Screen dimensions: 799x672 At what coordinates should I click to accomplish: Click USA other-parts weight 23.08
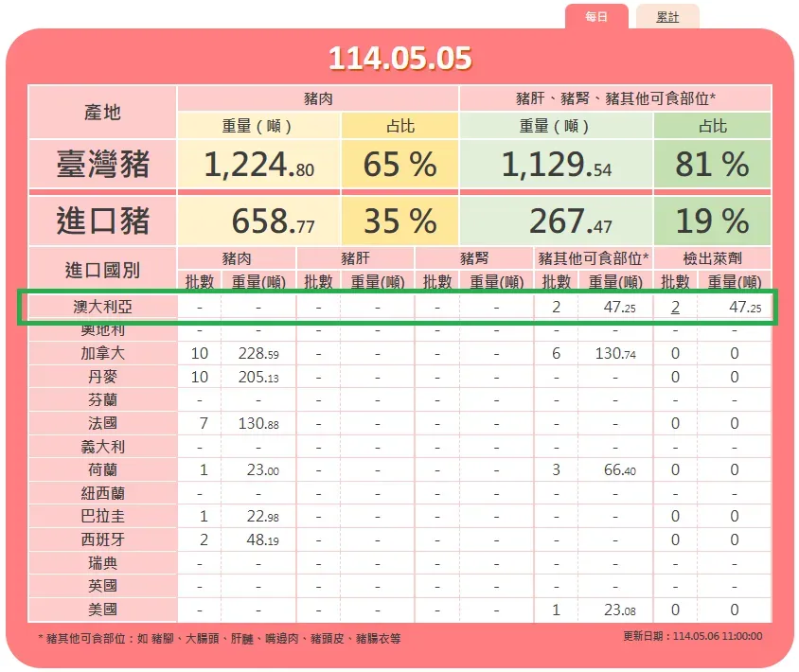[x=620, y=610]
